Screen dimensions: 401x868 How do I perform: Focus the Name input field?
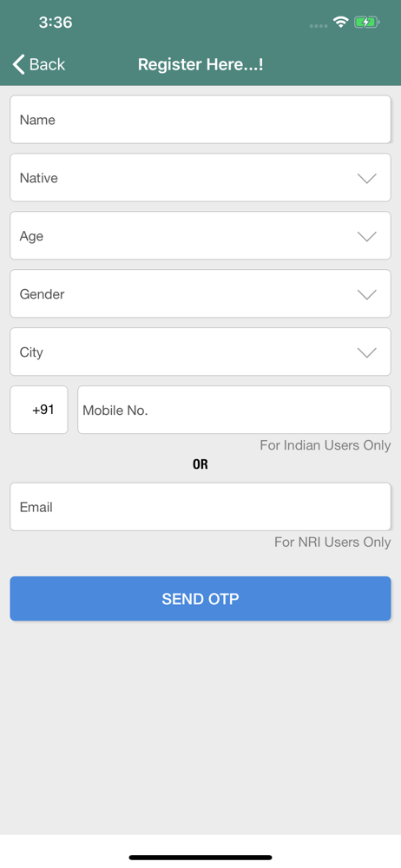(200, 120)
